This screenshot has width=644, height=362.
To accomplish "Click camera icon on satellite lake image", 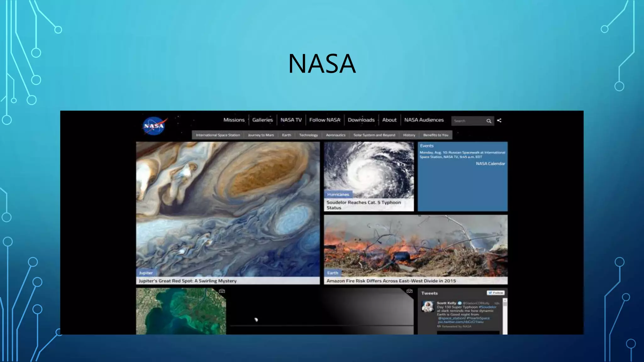I will (222, 291).
